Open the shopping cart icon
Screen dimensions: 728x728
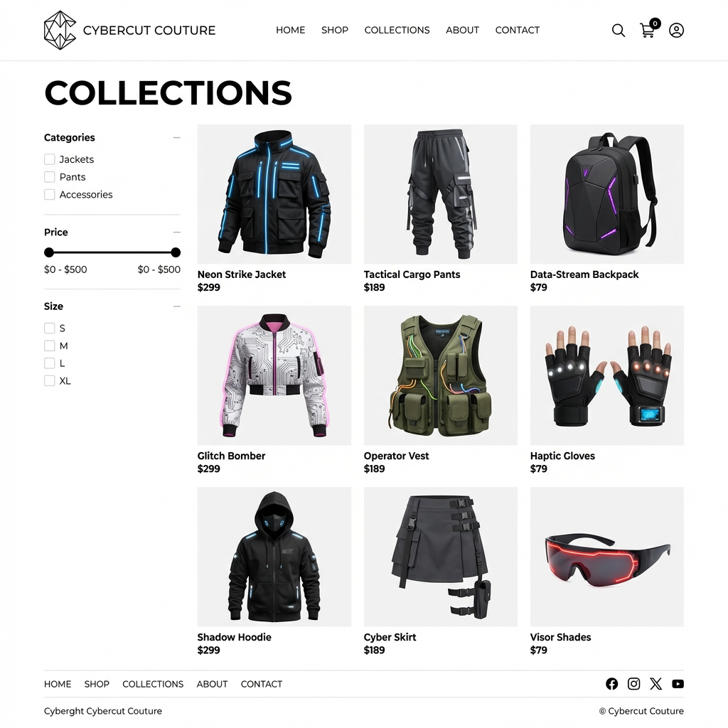coord(649,29)
